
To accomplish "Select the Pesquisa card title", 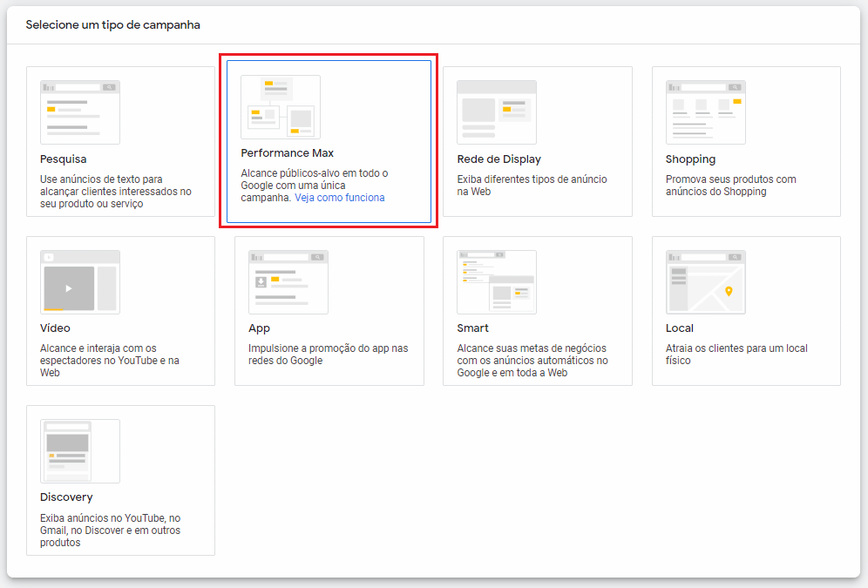I will [64, 159].
